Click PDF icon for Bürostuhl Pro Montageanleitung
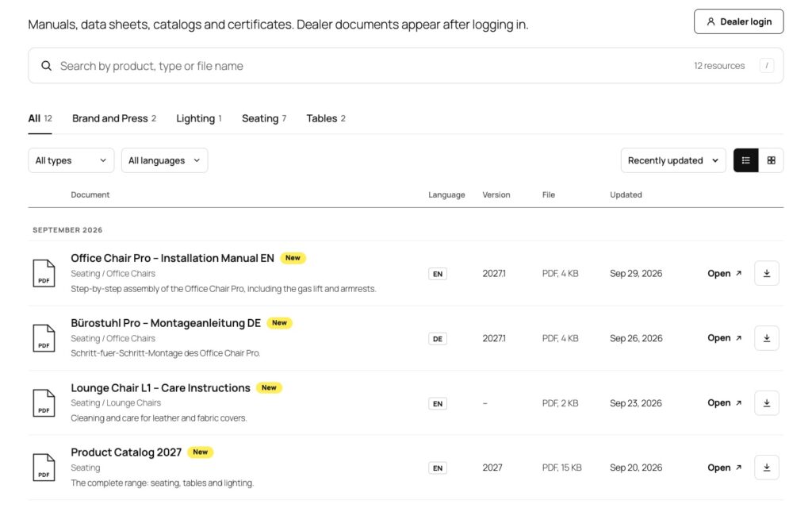The width and height of the screenshot is (812, 508). (44, 338)
